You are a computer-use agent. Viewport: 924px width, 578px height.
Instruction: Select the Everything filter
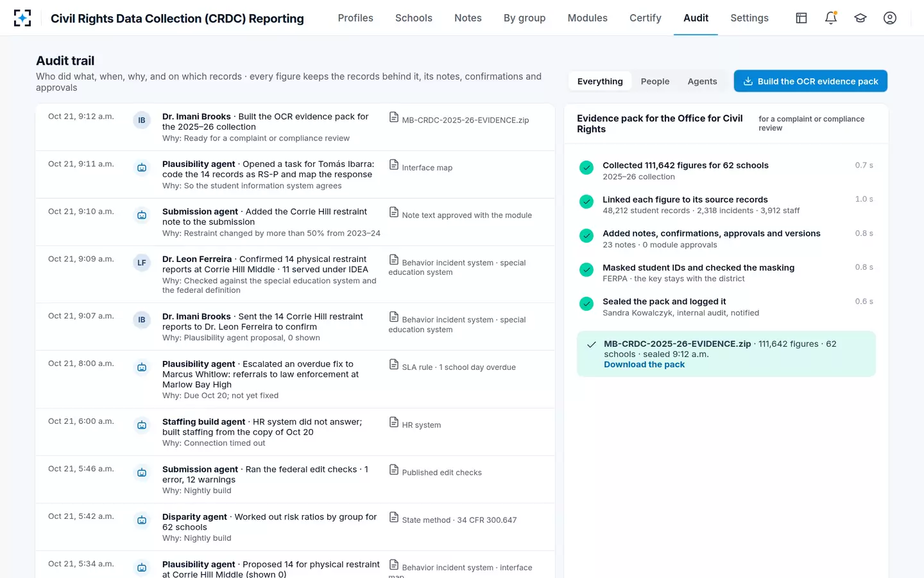(x=600, y=81)
